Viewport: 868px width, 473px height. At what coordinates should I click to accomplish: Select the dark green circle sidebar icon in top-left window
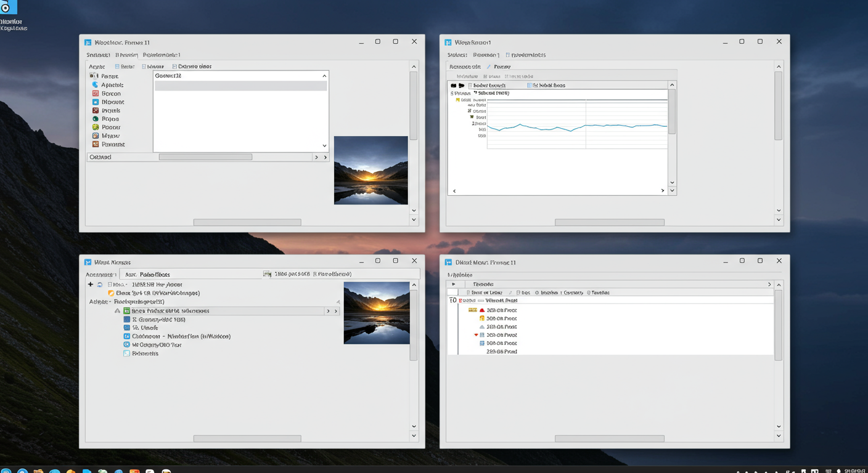tap(96, 119)
